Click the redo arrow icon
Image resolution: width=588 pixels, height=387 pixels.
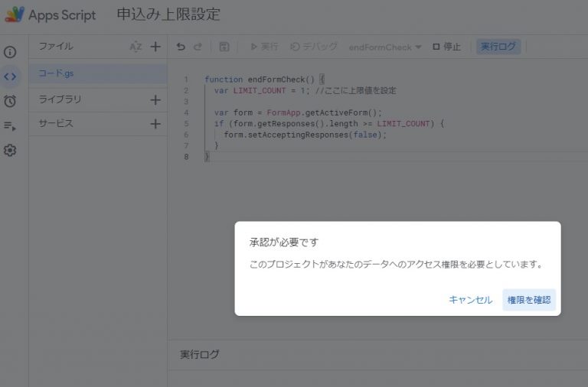198,47
